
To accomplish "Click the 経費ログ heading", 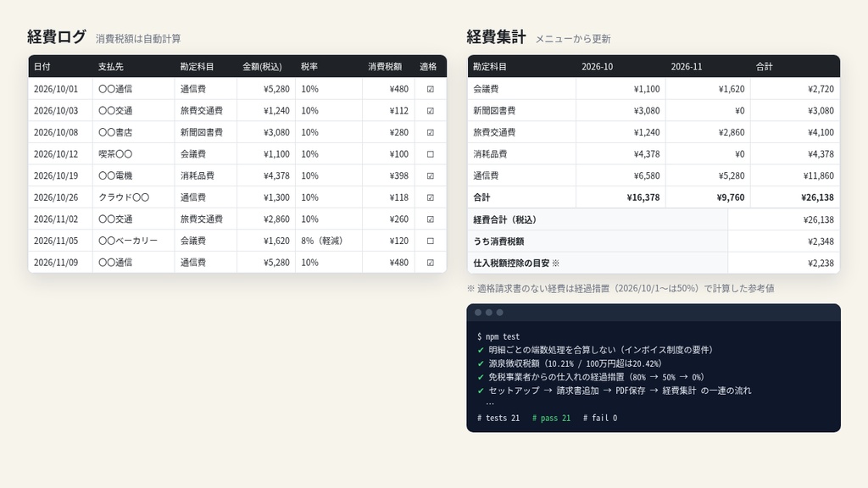I will coord(57,36).
